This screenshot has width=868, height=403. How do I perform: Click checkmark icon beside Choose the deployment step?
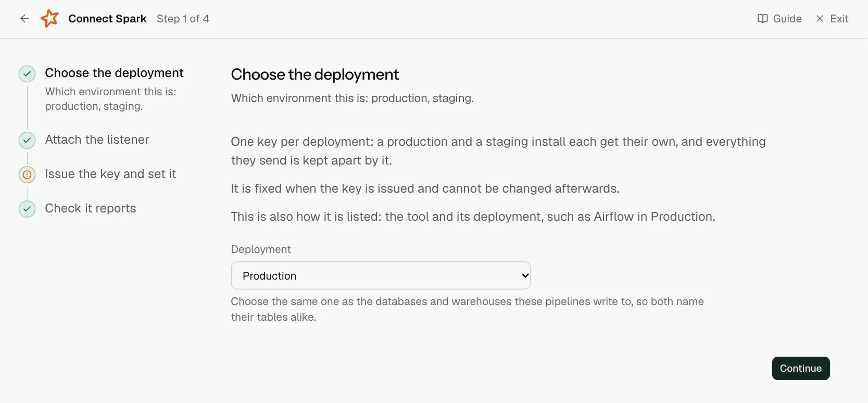point(27,74)
